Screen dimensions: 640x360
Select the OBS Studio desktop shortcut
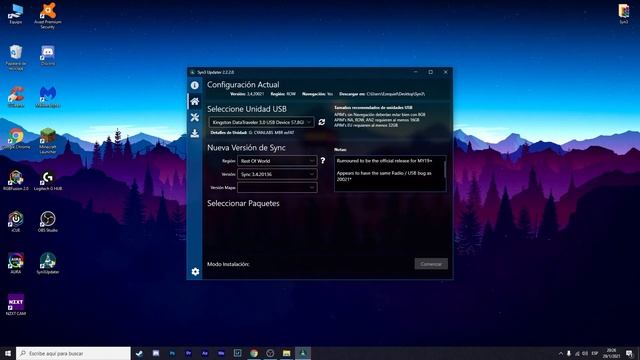[x=48, y=222]
